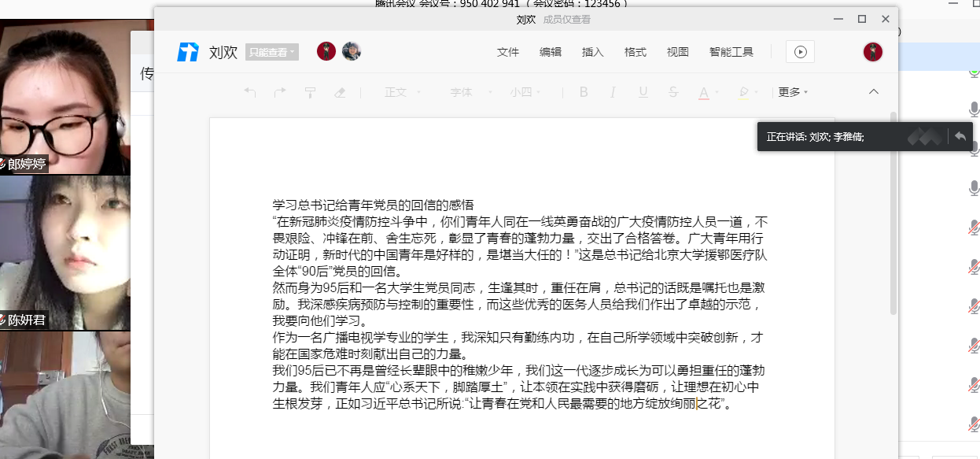Toggle underline formatting
The height and width of the screenshot is (459, 980).
(x=643, y=92)
